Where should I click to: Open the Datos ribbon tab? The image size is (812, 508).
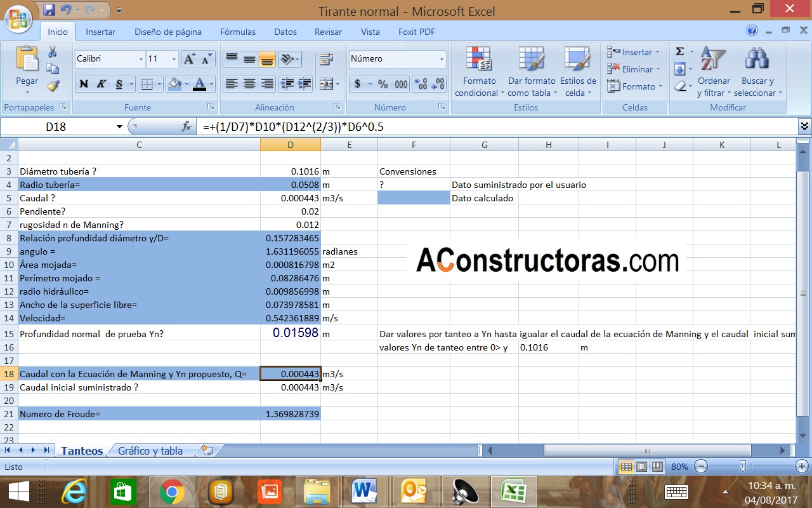(285, 32)
